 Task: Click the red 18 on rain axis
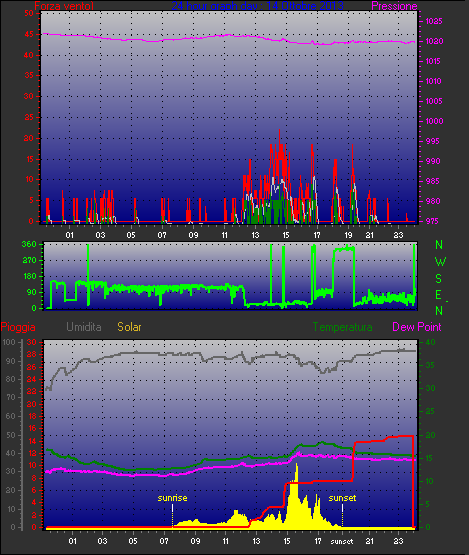32,416
